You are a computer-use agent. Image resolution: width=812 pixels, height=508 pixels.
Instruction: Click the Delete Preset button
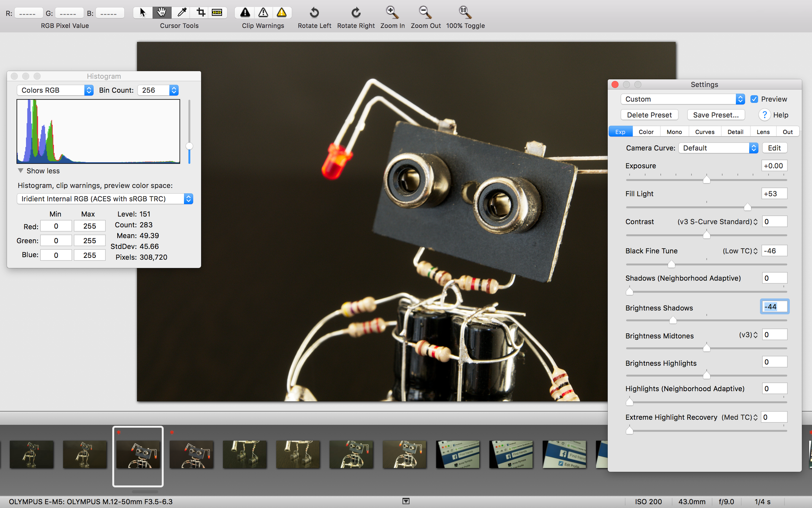tap(649, 115)
